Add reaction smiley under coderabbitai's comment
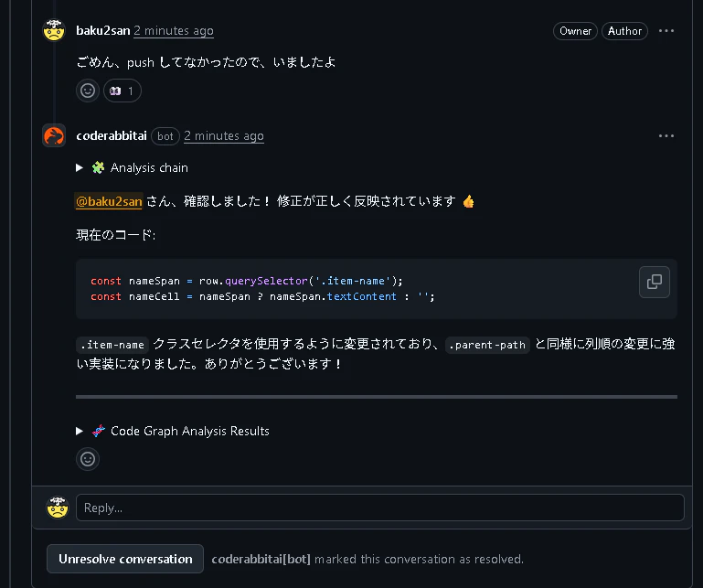Viewport: 703px width, 588px height. pyautogui.click(x=88, y=459)
